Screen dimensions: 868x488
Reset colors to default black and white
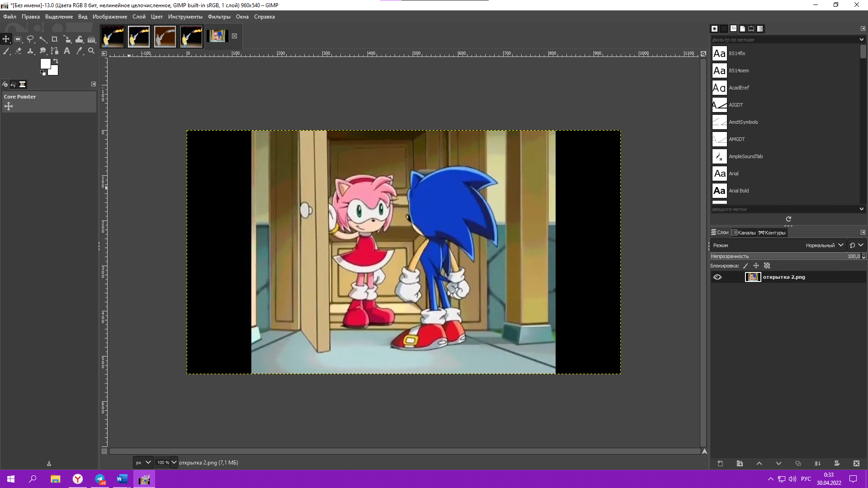click(43, 73)
